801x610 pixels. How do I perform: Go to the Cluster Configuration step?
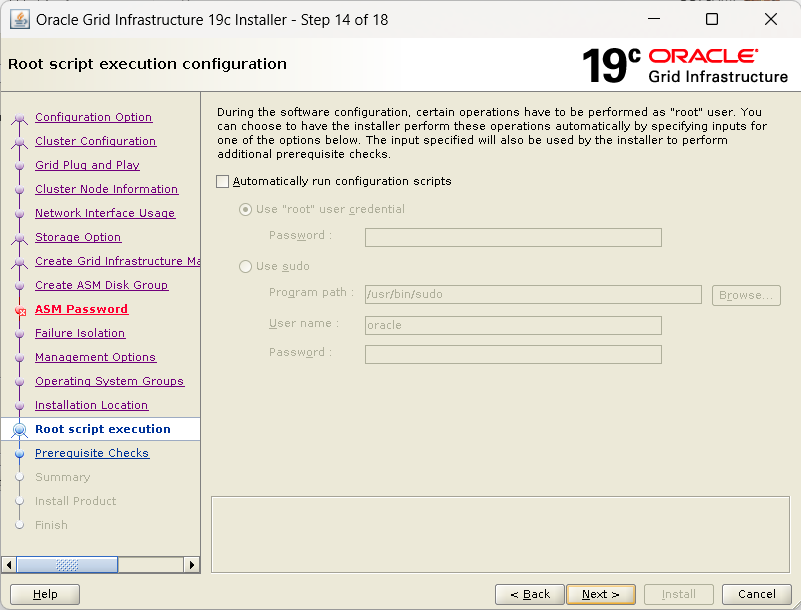[x=96, y=141]
